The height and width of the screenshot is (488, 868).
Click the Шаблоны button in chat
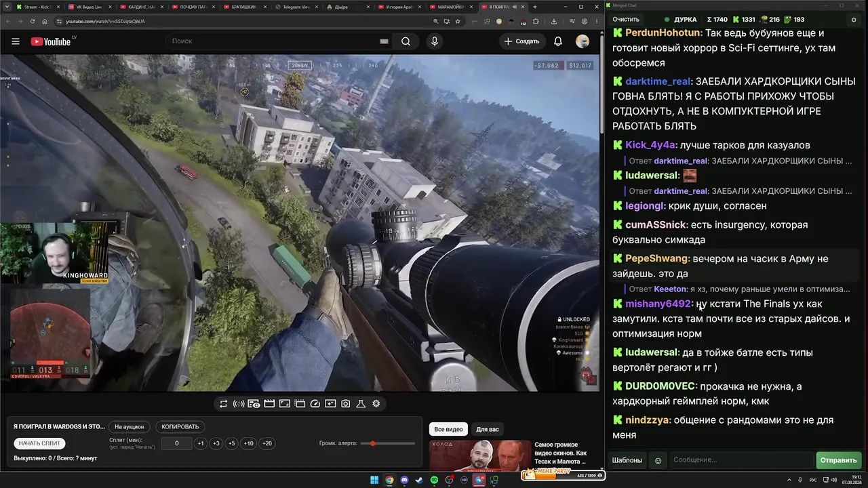coord(627,460)
